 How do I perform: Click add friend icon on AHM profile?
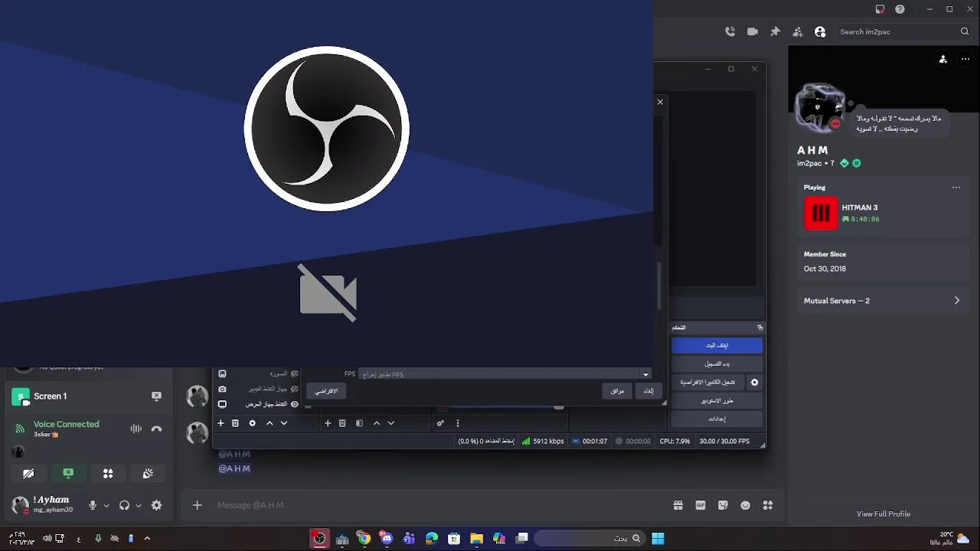[x=943, y=59]
